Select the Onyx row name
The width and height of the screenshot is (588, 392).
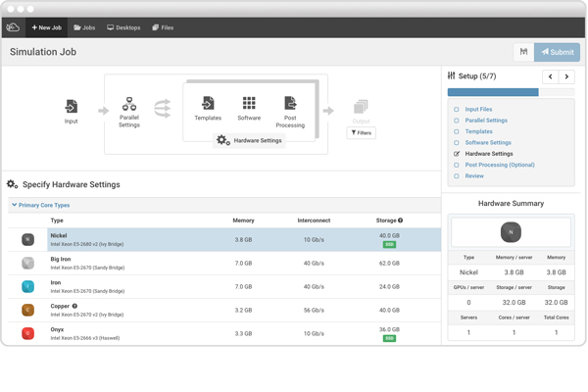[57, 329]
